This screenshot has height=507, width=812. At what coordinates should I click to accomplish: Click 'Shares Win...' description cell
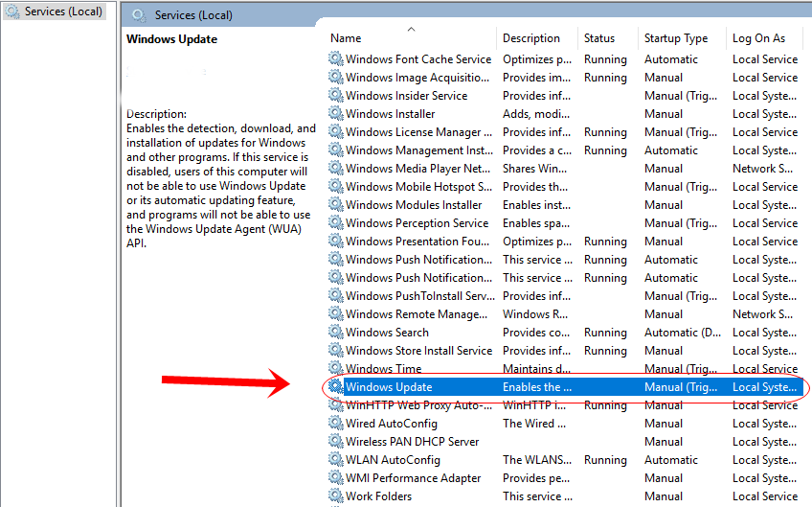(534, 169)
